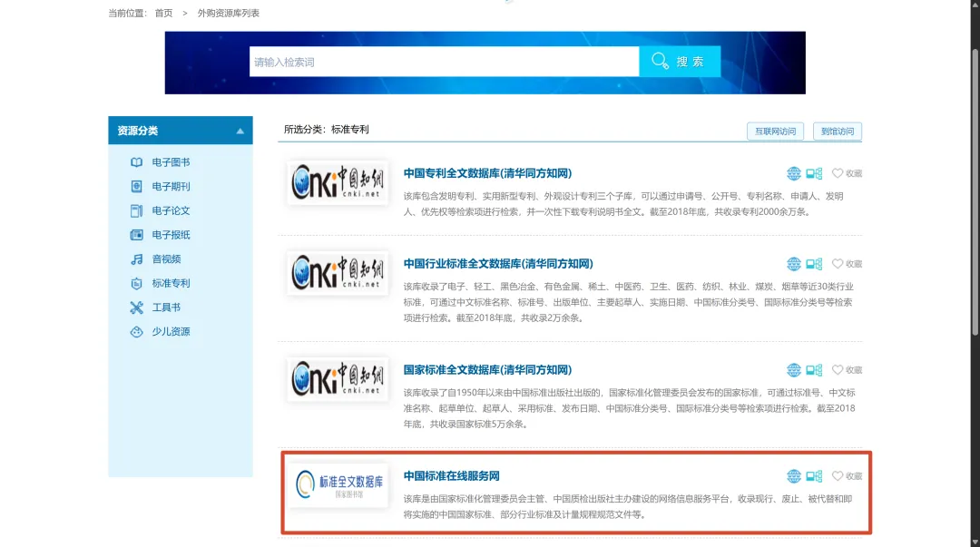Favorite 国家标准全文数据库 with heart icon
Screen dimensions: 980x547
pyautogui.click(x=838, y=370)
